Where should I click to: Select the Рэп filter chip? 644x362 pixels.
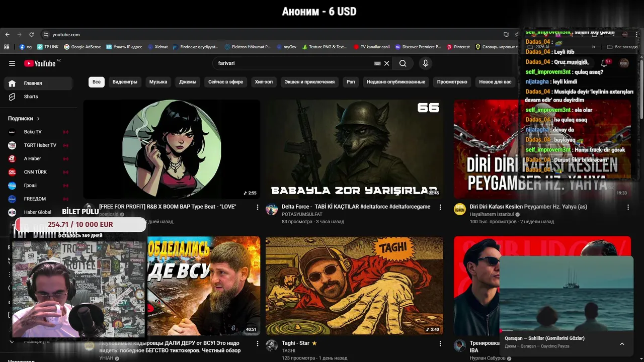pyautogui.click(x=351, y=82)
